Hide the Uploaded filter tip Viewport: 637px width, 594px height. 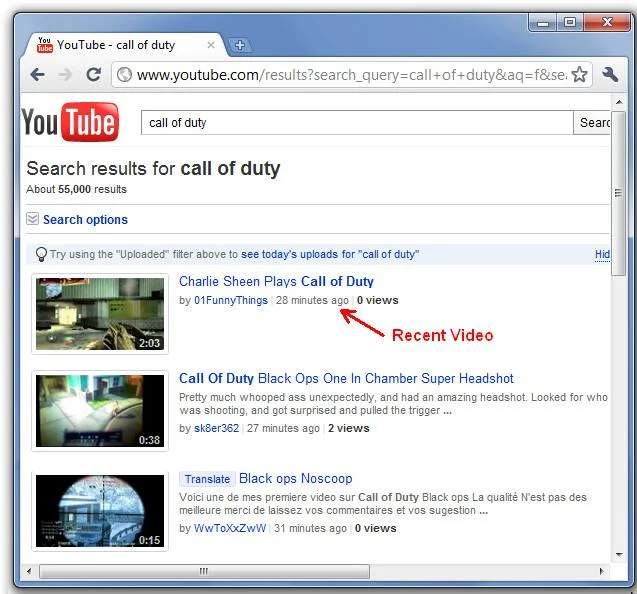(602, 254)
